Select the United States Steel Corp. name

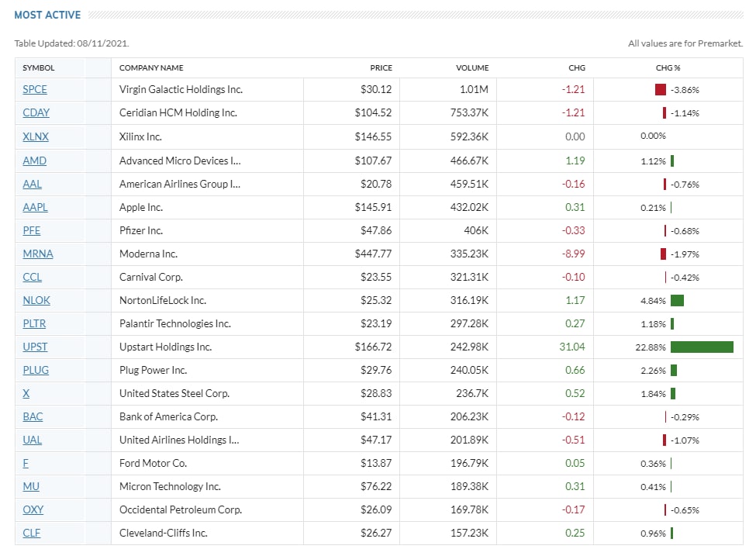coord(174,393)
